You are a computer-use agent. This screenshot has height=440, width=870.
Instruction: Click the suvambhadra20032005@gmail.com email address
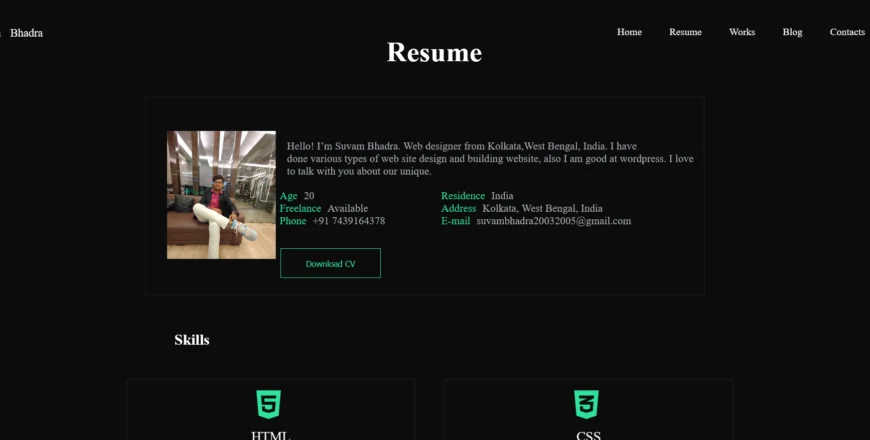[x=553, y=221]
